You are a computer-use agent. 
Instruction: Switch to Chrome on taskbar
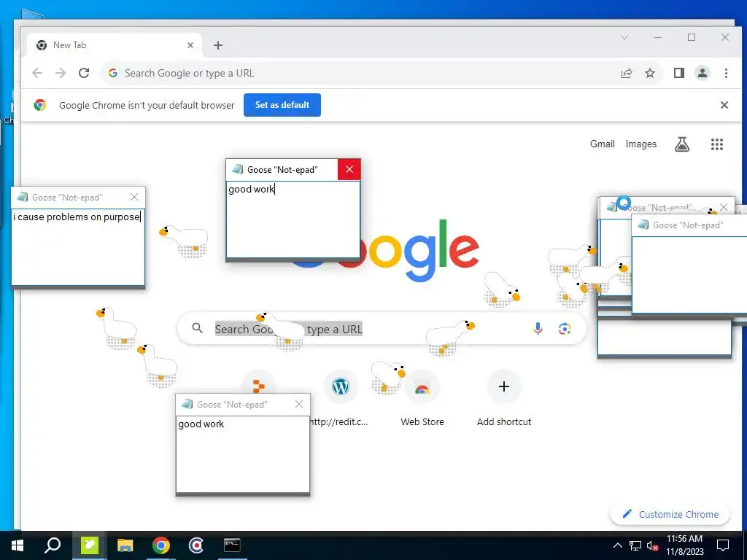coord(161,545)
